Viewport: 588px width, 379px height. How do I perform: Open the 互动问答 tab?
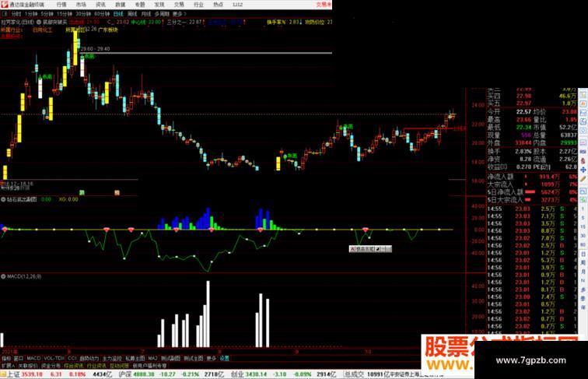pos(119,366)
